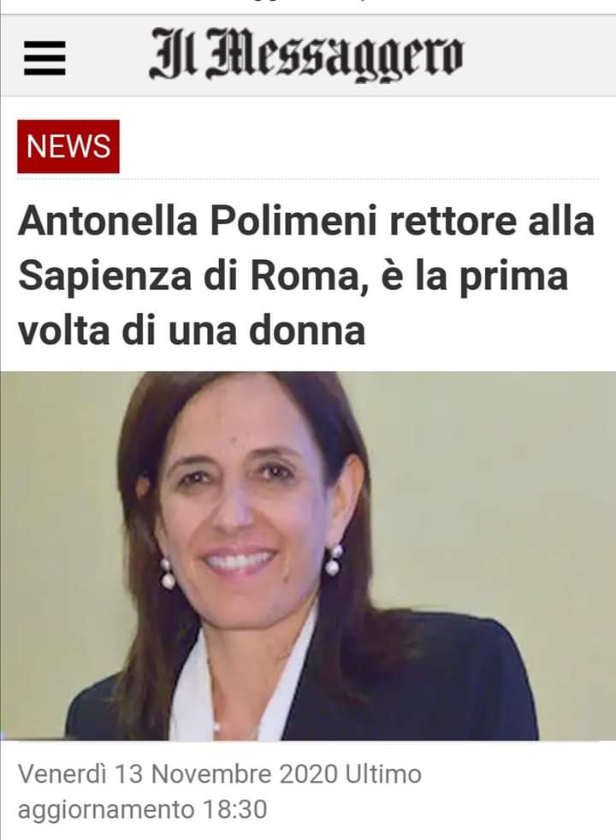This screenshot has height=840, width=616.
Task: Click the dark blazer in the photo
Action: click(x=429, y=680)
